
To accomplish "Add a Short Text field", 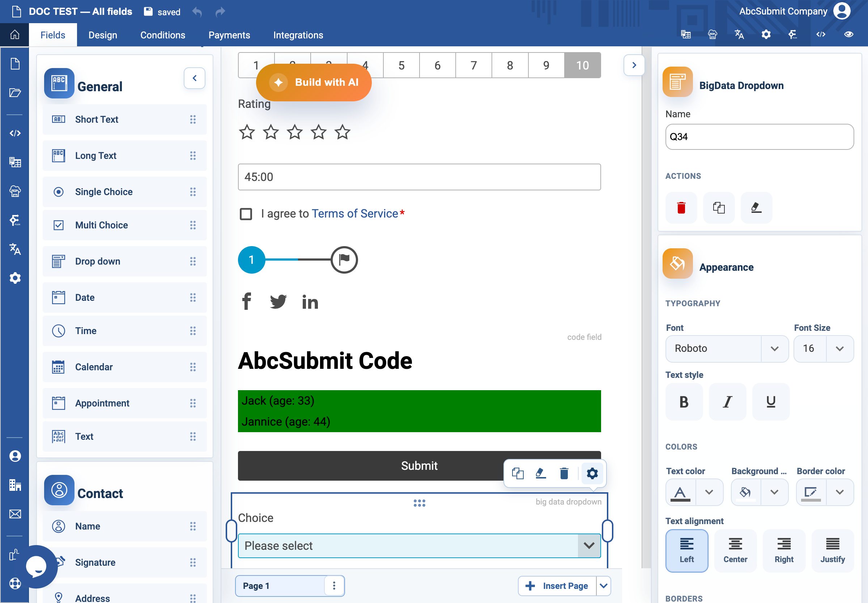I will (x=124, y=119).
